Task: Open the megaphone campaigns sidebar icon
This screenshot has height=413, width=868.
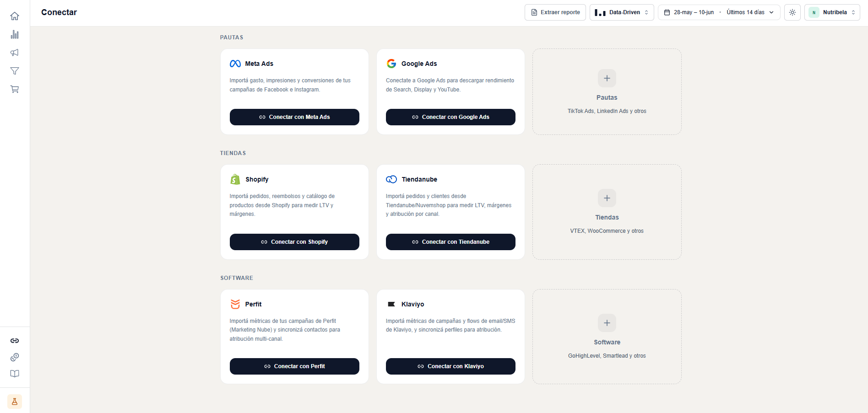Action: (x=15, y=53)
